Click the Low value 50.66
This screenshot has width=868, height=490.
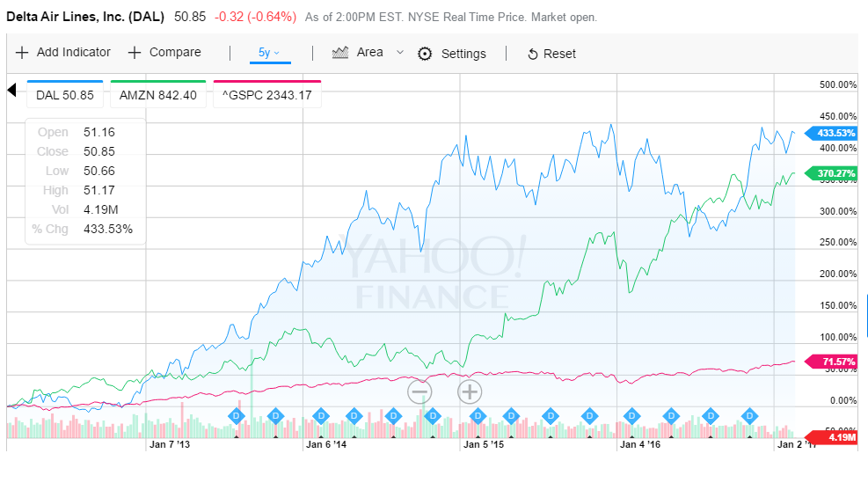(x=99, y=171)
